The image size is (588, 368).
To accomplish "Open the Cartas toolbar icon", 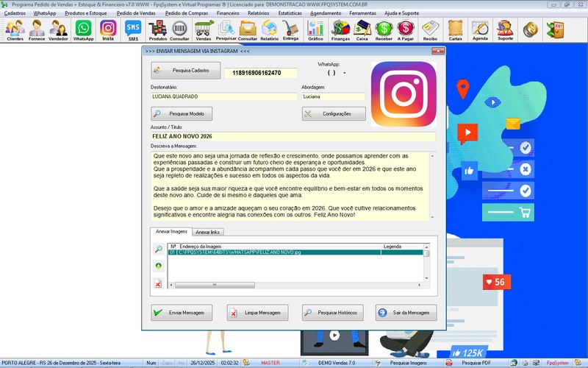I will (455, 30).
